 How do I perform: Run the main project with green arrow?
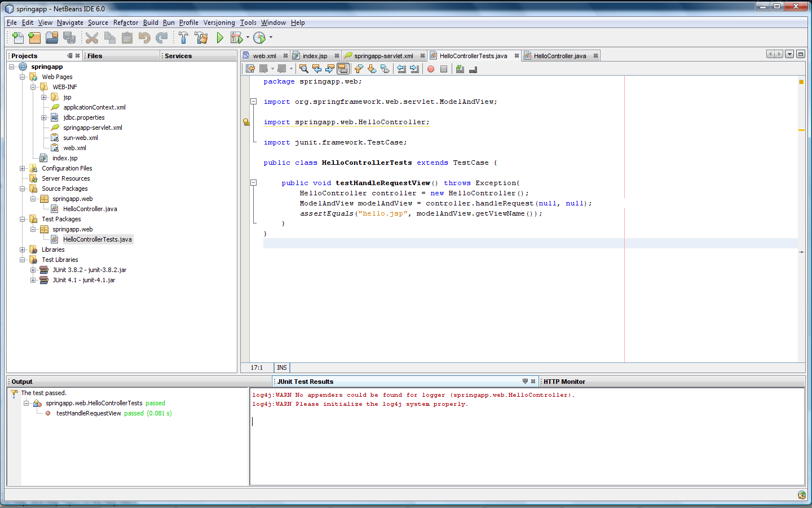pyautogui.click(x=220, y=38)
